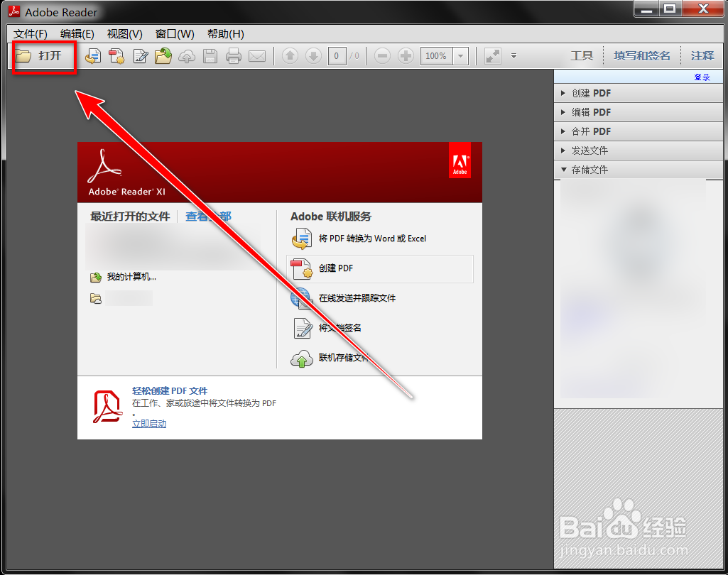This screenshot has width=728, height=575.
Task: Close the Adobe Reader window
Action: click(703, 9)
